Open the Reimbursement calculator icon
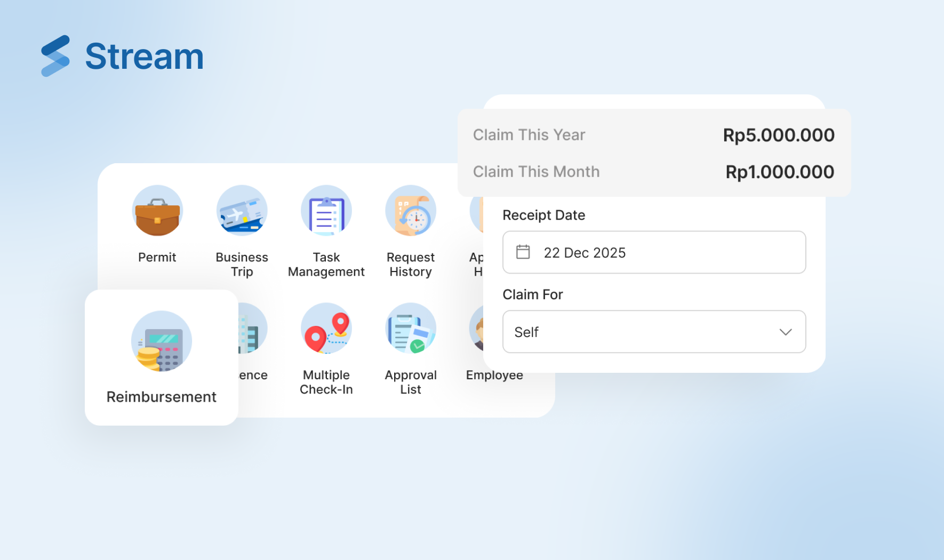944x560 pixels. (161, 341)
